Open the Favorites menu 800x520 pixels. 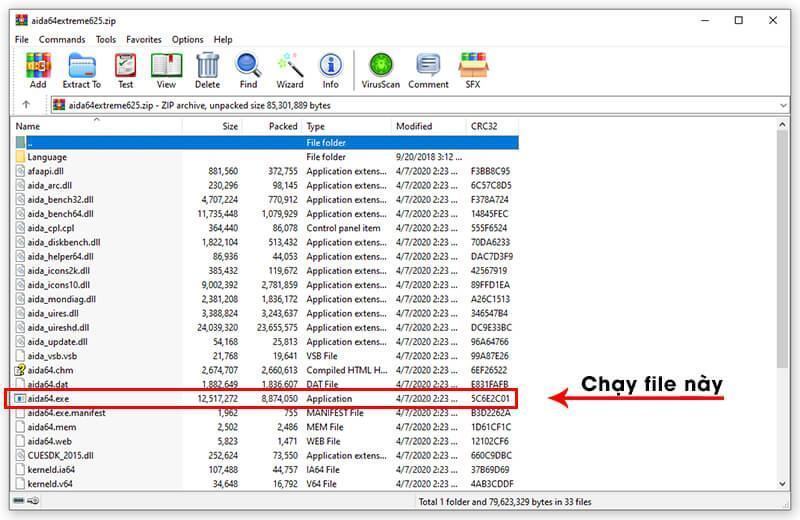tap(144, 39)
